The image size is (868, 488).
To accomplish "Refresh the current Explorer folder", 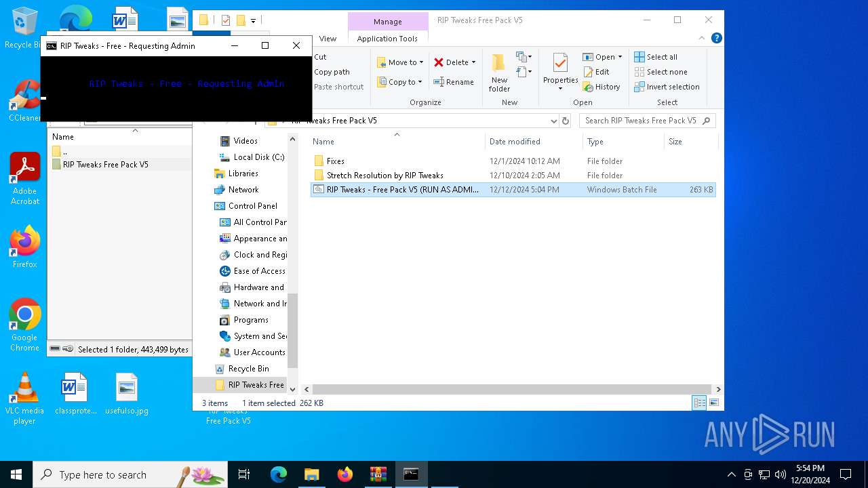I will (x=566, y=121).
